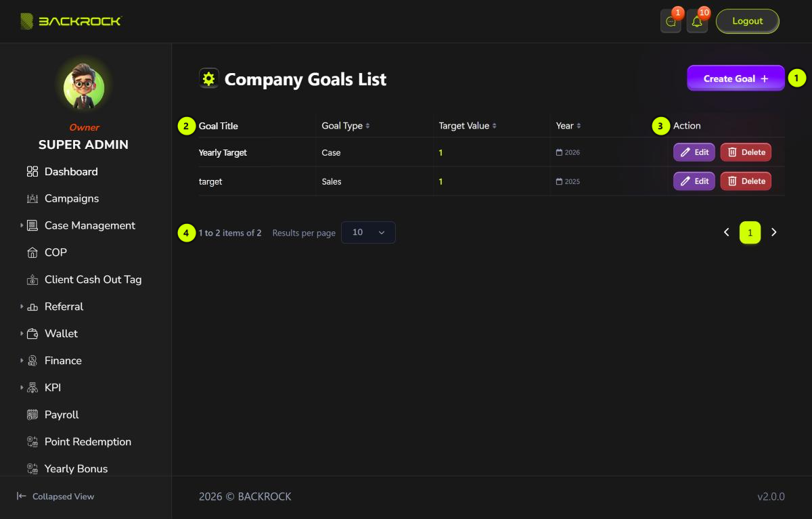Click the Goal Title column header
812x519 pixels.
[219, 126]
